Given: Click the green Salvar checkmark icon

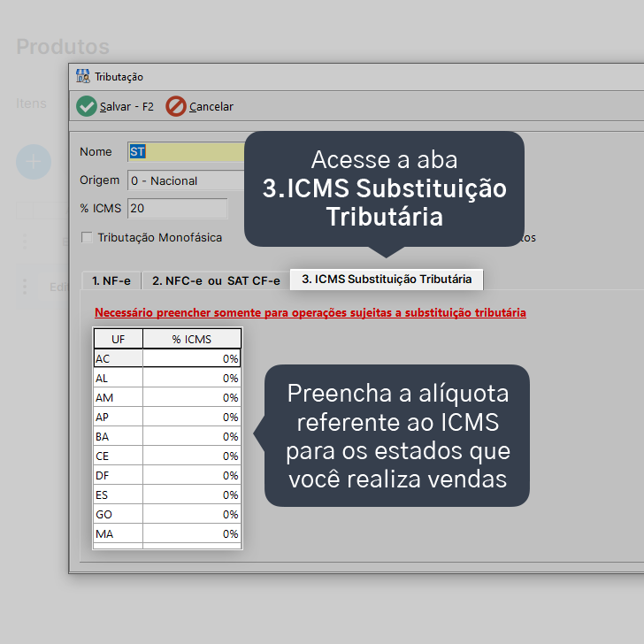Looking at the screenshot, I should [x=87, y=106].
